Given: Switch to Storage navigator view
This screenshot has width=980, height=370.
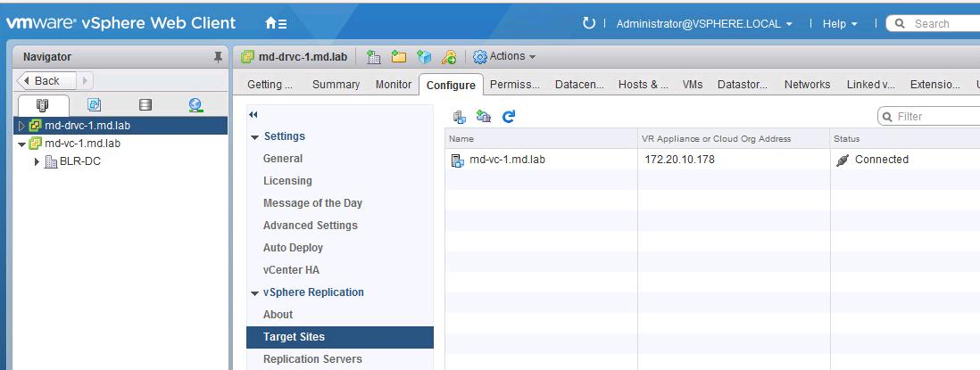Looking at the screenshot, I should pyautogui.click(x=145, y=104).
